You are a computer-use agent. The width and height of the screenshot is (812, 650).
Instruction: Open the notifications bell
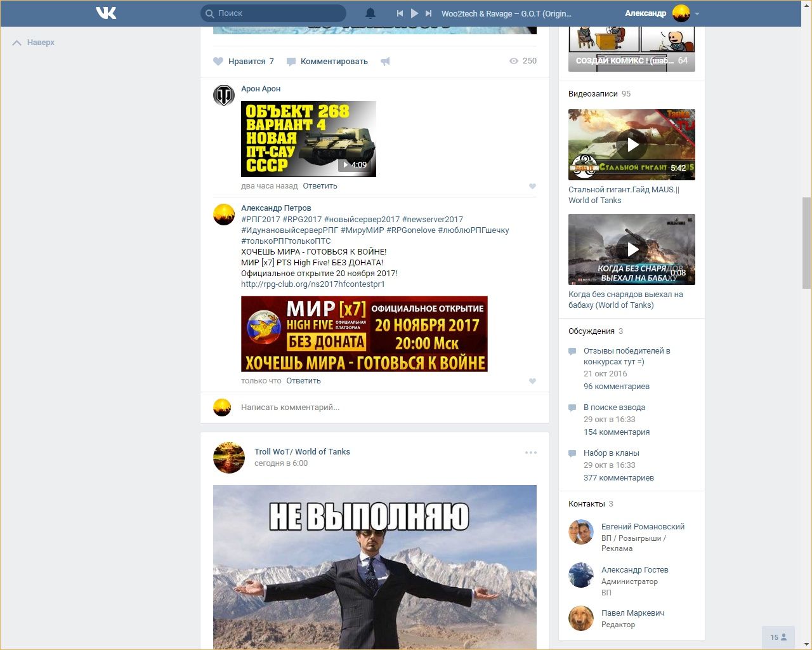pyautogui.click(x=370, y=13)
